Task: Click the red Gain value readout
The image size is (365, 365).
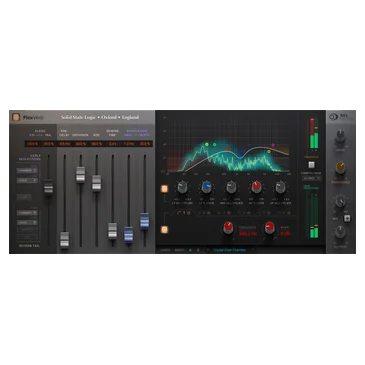Action: [x=285, y=234]
